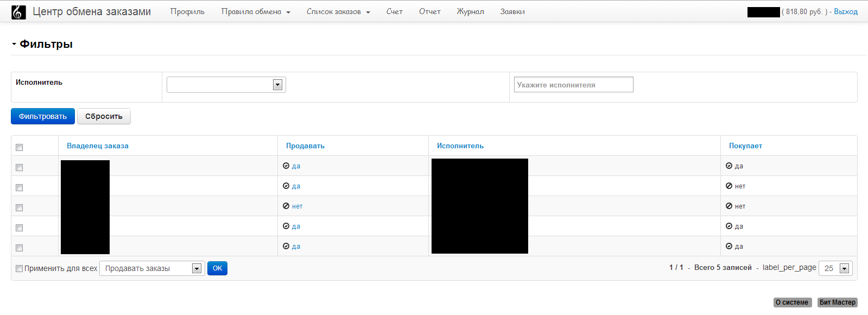Tick the select-all checkbox in table header

pyautogui.click(x=20, y=147)
